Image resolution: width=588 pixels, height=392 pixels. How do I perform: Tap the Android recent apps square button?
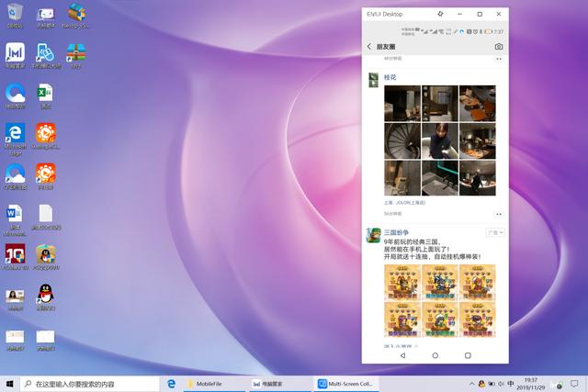468,355
